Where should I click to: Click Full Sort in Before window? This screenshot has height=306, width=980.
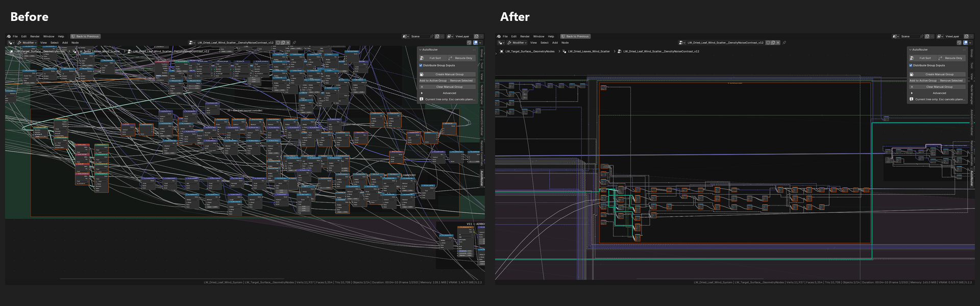click(x=433, y=58)
